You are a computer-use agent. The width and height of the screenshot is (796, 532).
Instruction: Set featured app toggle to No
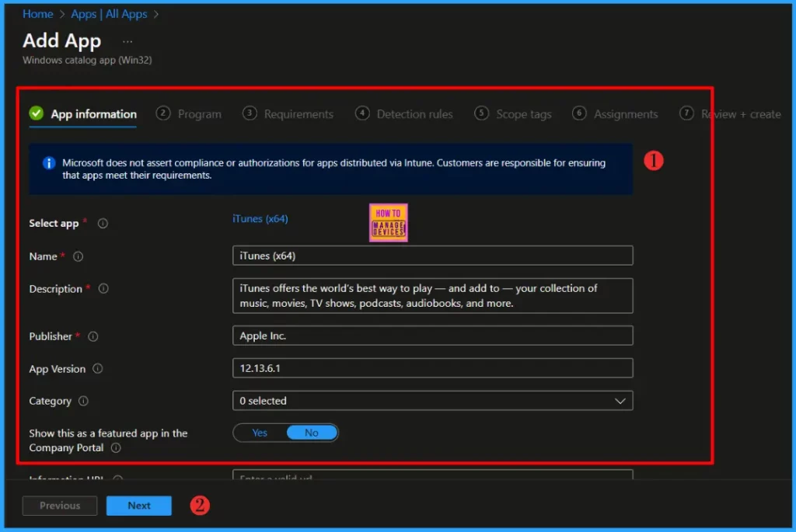click(312, 433)
